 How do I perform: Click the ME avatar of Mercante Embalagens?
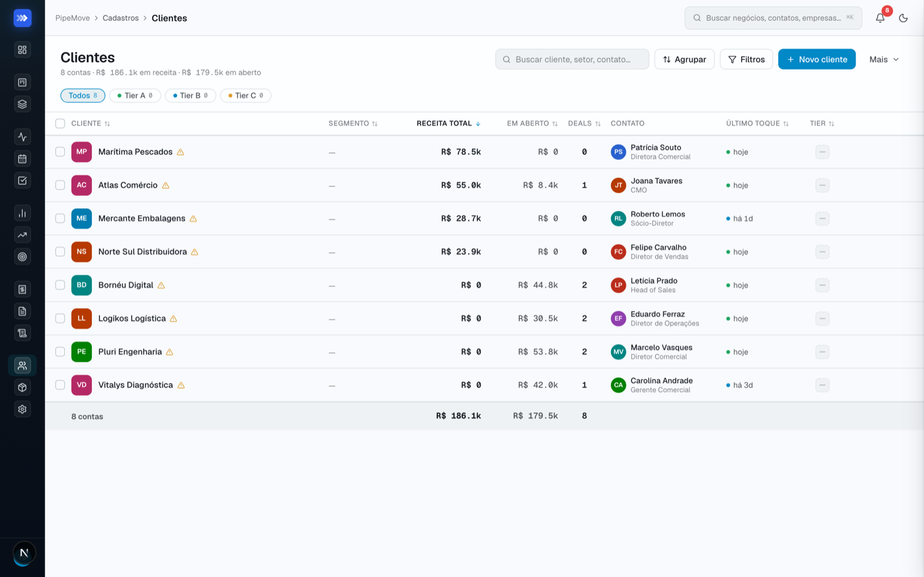tap(81, 219)
